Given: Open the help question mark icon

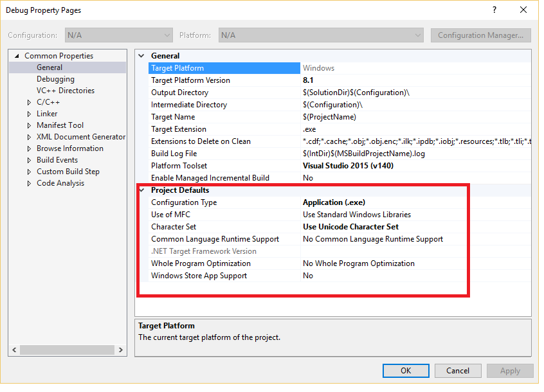Looking at the screenshot, I should 494,10.
